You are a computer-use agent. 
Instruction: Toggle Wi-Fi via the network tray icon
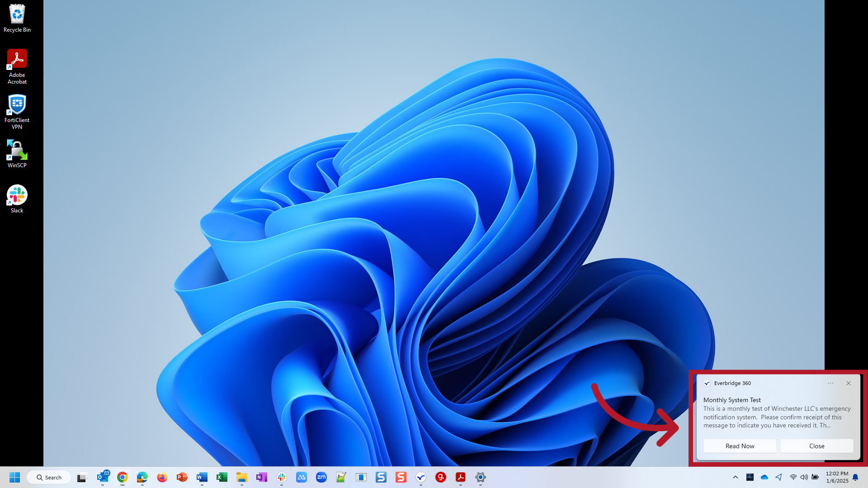[x=793, y=477]
